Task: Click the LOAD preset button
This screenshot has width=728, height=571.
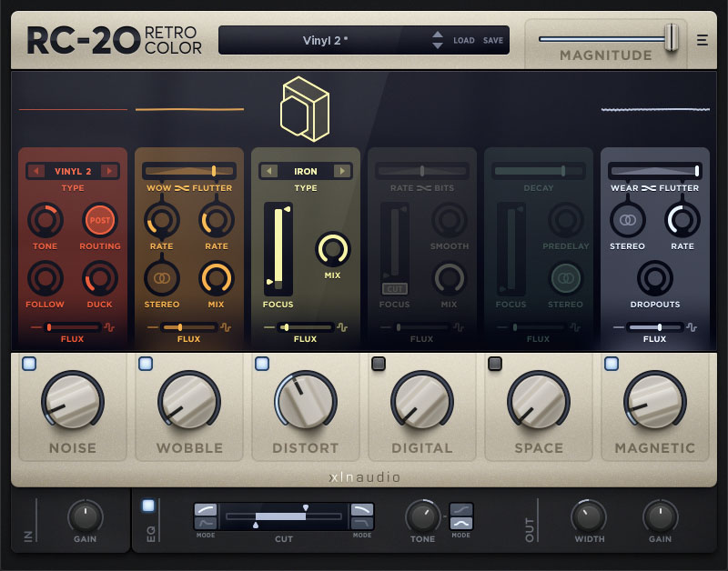Action: click(x=464, y=40)
